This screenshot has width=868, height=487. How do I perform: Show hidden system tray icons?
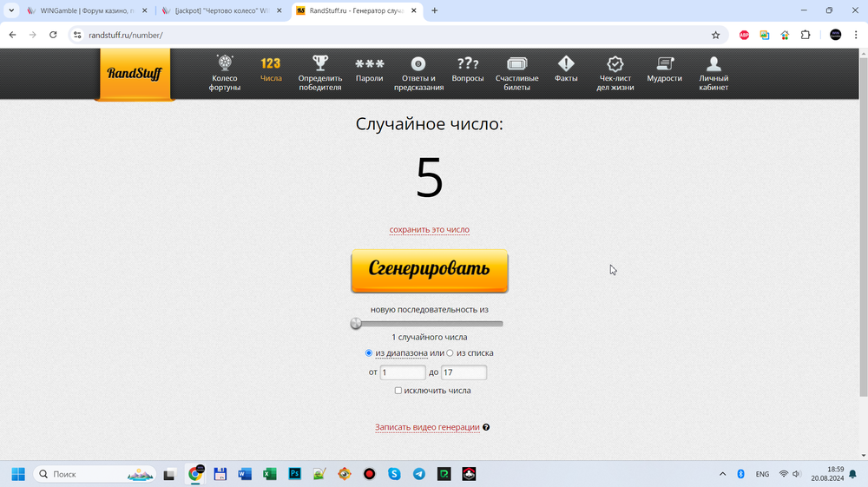pyautogui.click(x=722, y=474)
